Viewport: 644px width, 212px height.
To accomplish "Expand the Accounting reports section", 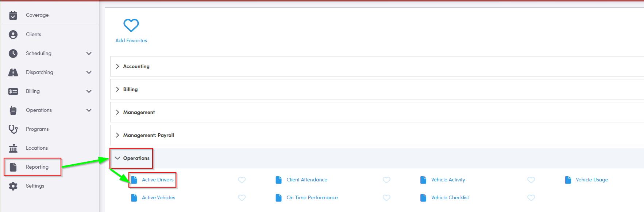I will [136, 67].
